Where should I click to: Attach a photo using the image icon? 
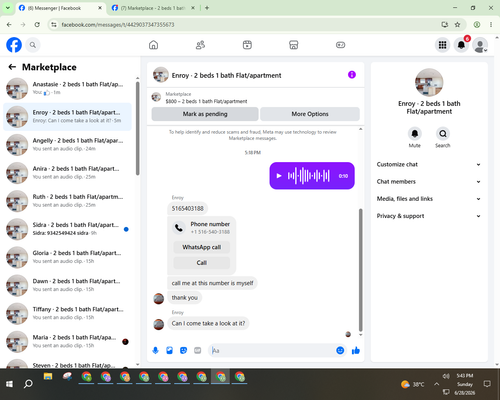[170, 350]
